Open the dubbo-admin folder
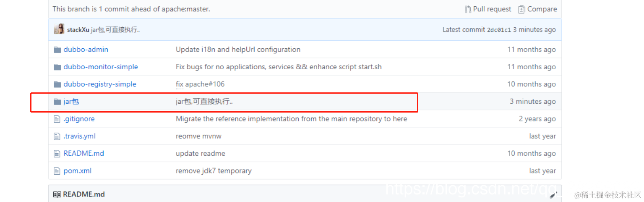The width and height of the screenshot is (644, 202). click(x=86, y=50)
